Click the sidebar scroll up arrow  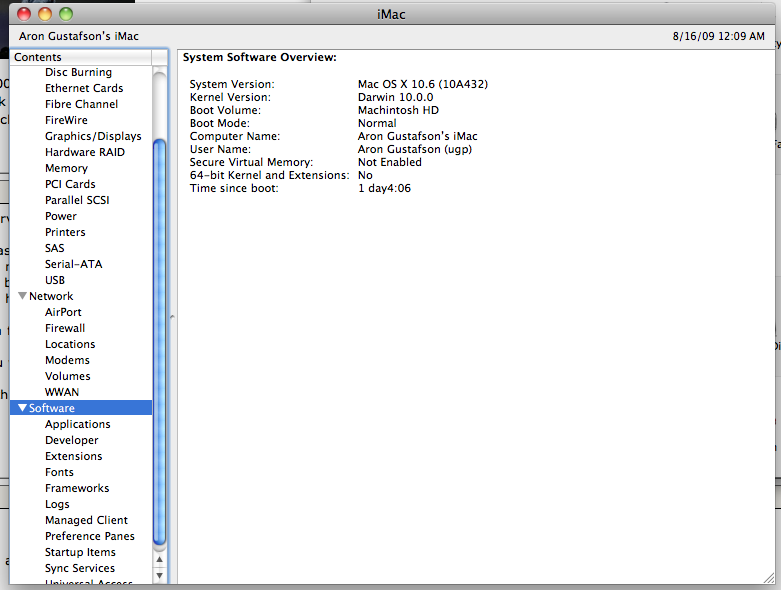point(159,559)
